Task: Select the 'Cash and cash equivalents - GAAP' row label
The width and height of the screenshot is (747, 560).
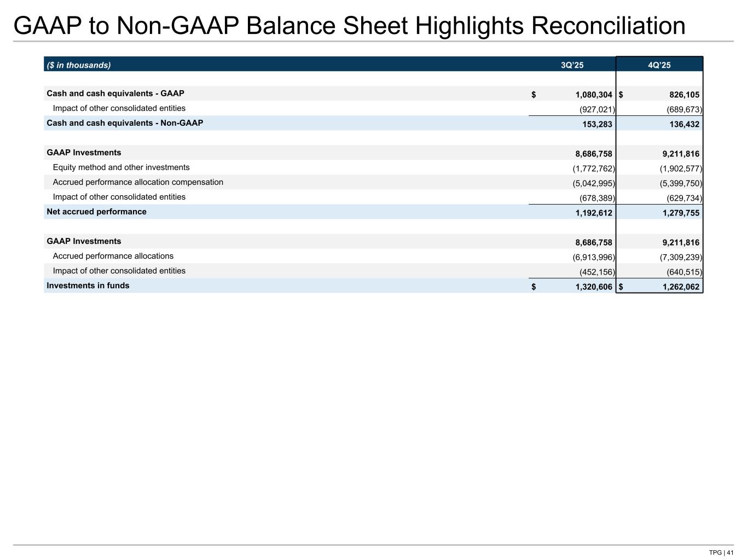Action: pyautogui.click(x=115, y=94)
